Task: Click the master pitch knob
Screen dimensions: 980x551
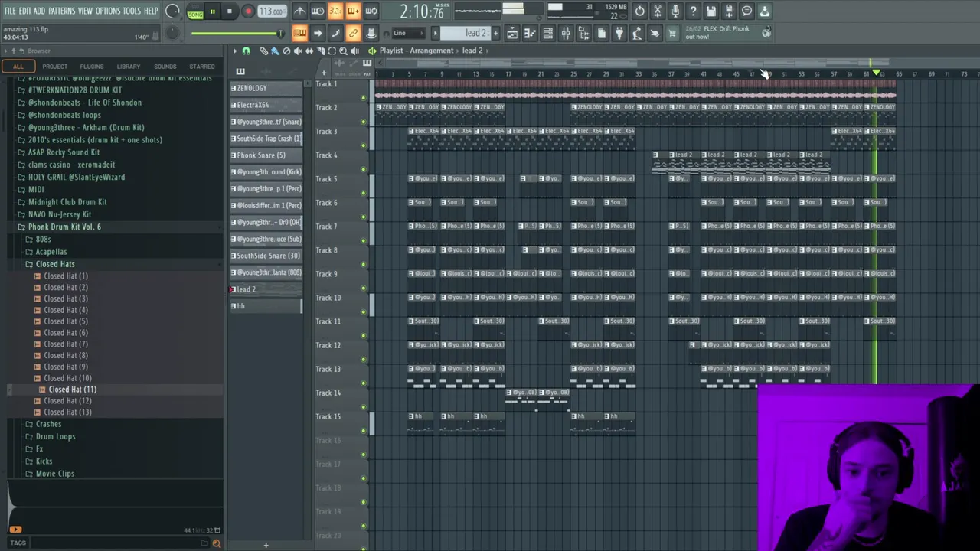Action: (x=172, y=33)
